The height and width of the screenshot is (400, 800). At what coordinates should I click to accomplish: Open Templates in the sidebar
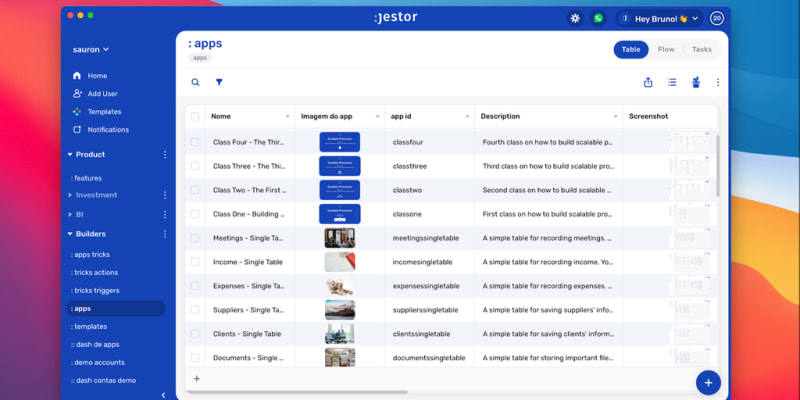point(104,111)
